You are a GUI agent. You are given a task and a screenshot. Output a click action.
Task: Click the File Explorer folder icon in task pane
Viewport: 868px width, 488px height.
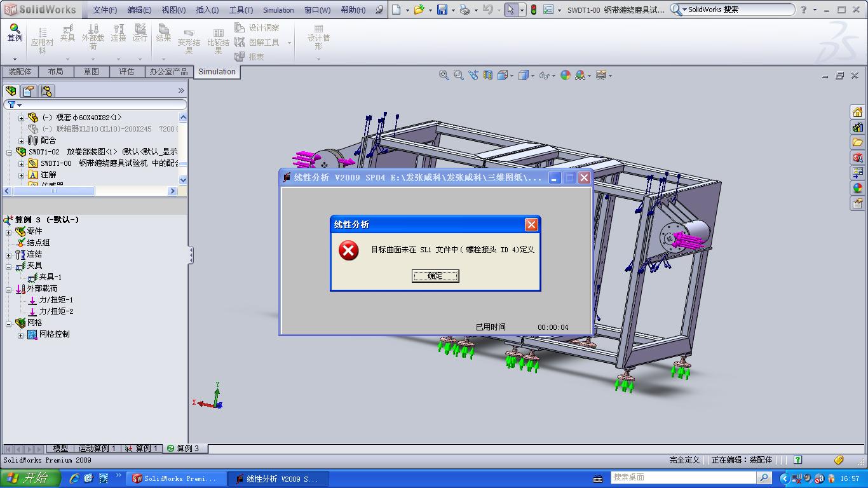coord(858,142)
